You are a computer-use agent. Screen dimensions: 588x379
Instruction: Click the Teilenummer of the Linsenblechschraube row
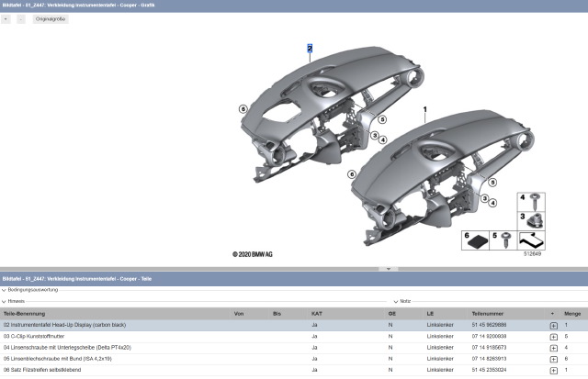tap(489, 359)
